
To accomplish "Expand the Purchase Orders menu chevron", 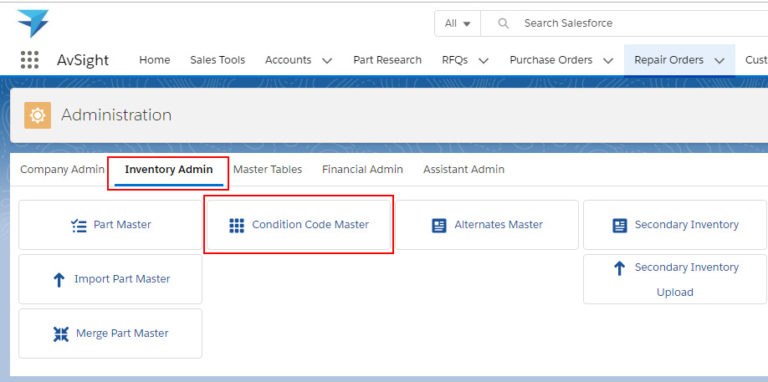I will [608, 61].
